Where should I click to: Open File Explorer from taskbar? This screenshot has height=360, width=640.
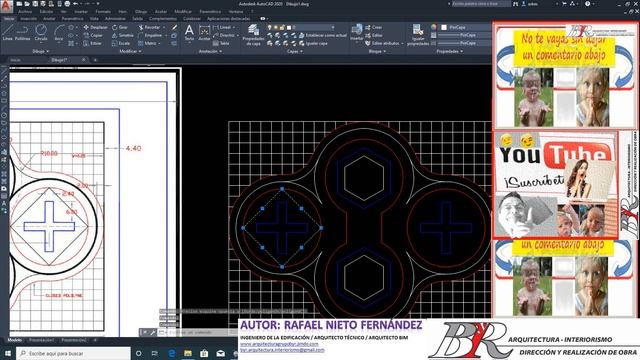coord(188,353)
